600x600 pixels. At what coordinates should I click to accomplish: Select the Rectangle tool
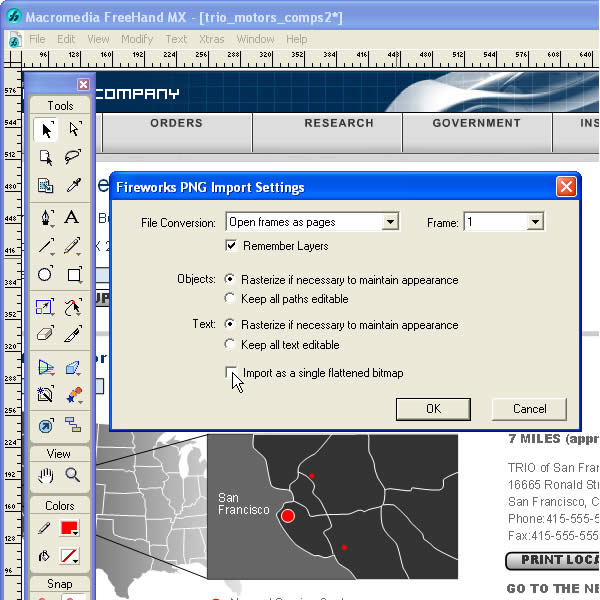click(x=74, y=275)
